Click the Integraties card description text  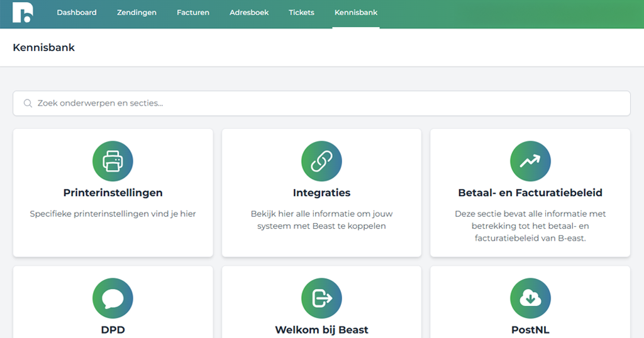(321, 220)
